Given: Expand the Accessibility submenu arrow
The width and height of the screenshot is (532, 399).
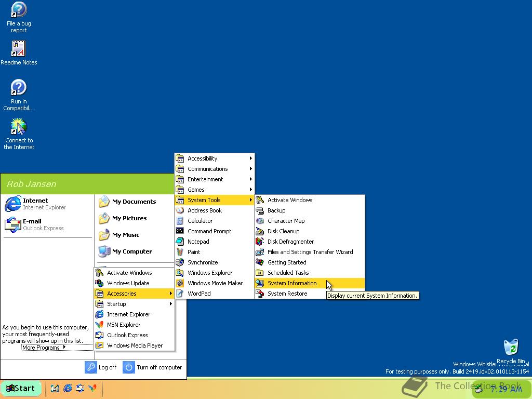Looking at the screenshot, I should click(x=251, y=158).
